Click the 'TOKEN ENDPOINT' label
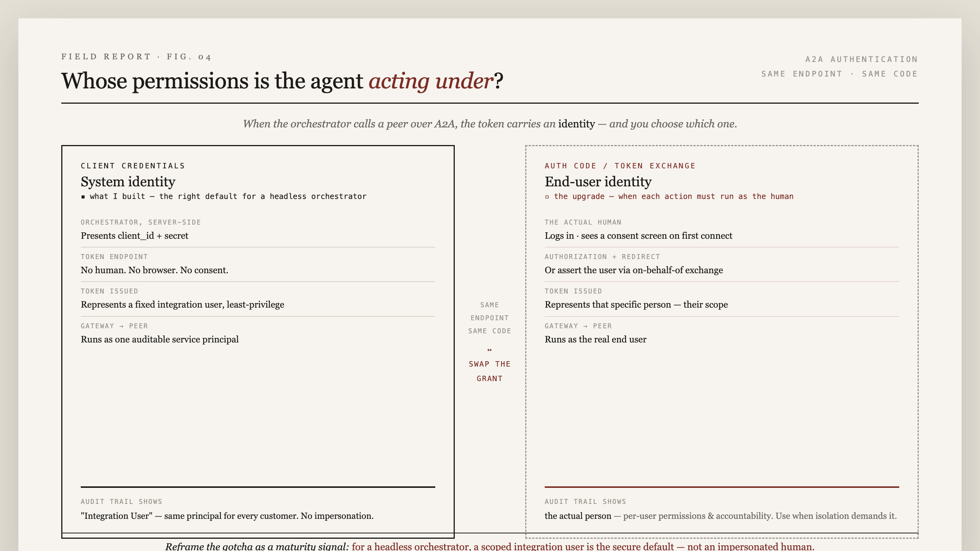This screenshot has width=980, height=551. click(x=114, y=257)
